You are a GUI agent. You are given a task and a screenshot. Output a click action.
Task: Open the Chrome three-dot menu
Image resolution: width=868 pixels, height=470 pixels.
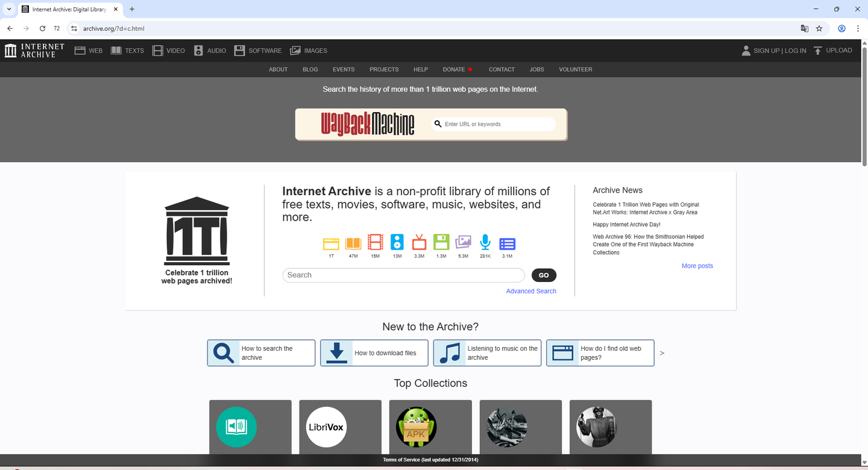[x=858, y=28]
